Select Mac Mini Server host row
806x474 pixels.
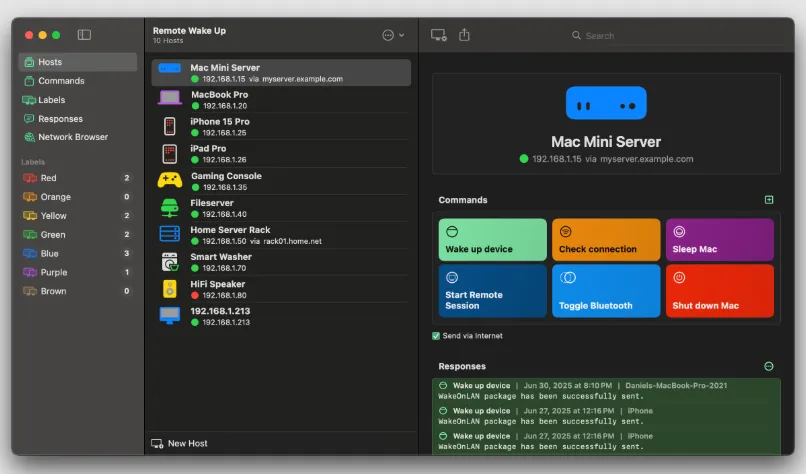[281, 72]
